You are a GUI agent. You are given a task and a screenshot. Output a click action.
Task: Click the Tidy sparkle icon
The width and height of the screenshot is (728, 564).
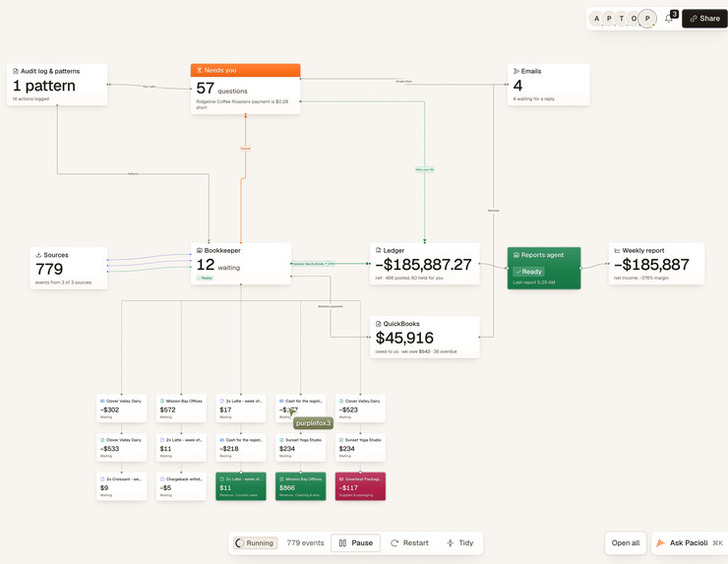click(450, 543)
